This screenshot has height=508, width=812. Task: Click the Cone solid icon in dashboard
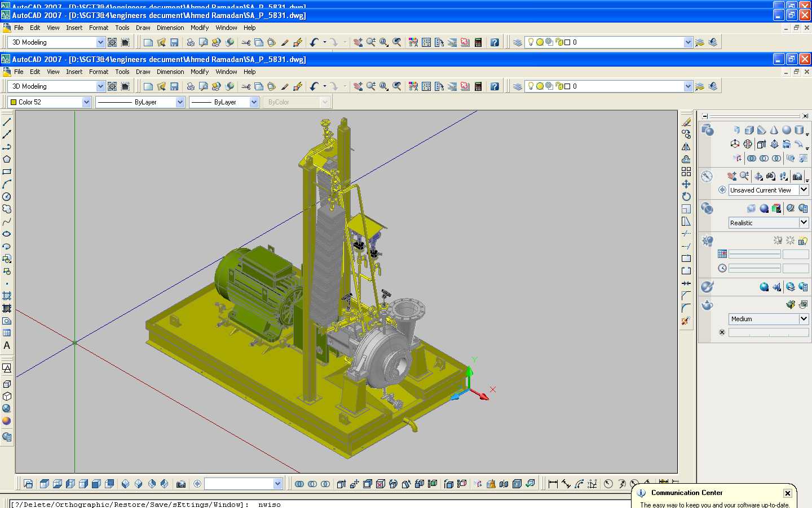(774, 130)
